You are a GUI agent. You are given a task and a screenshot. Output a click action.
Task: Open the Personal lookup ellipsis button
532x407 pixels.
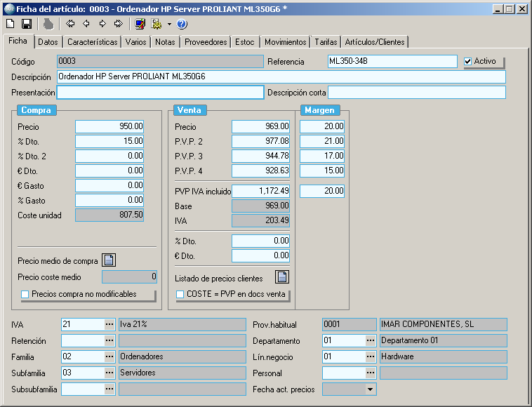point(371,373)
